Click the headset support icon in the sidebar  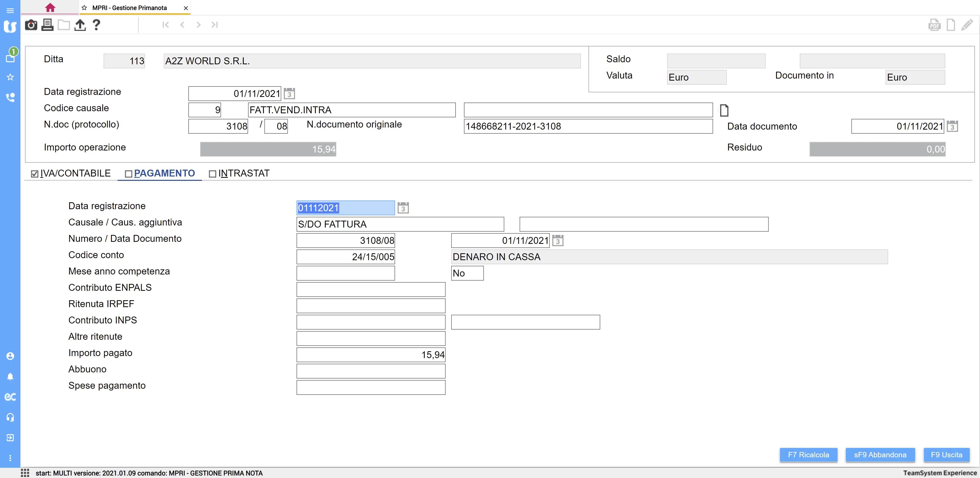click(x=10, y=417)
